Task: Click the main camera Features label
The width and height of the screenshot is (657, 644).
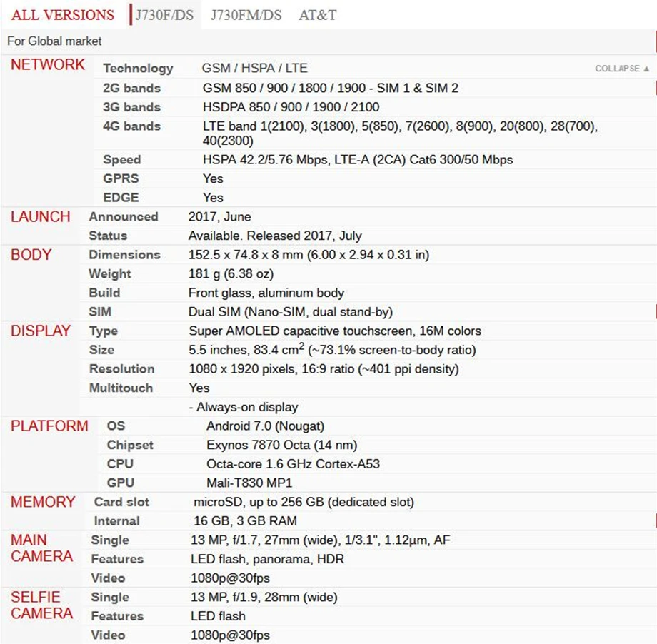Action: 117,559
